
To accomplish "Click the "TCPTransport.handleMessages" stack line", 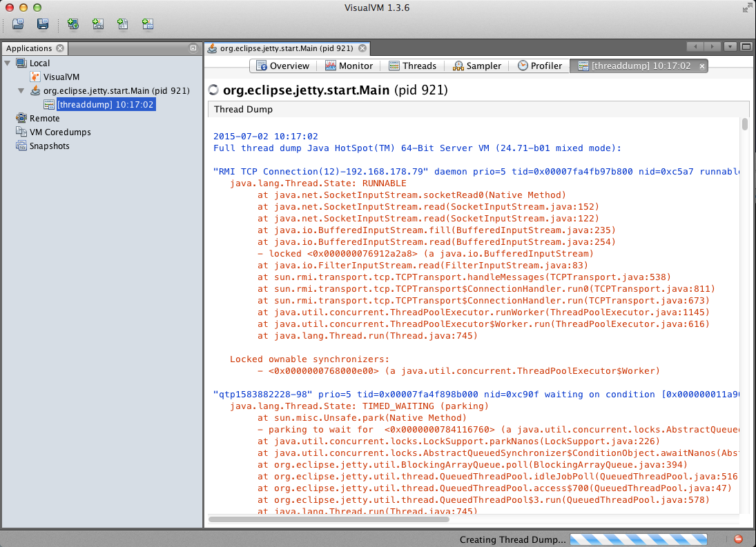I will [x=464, y=277].
